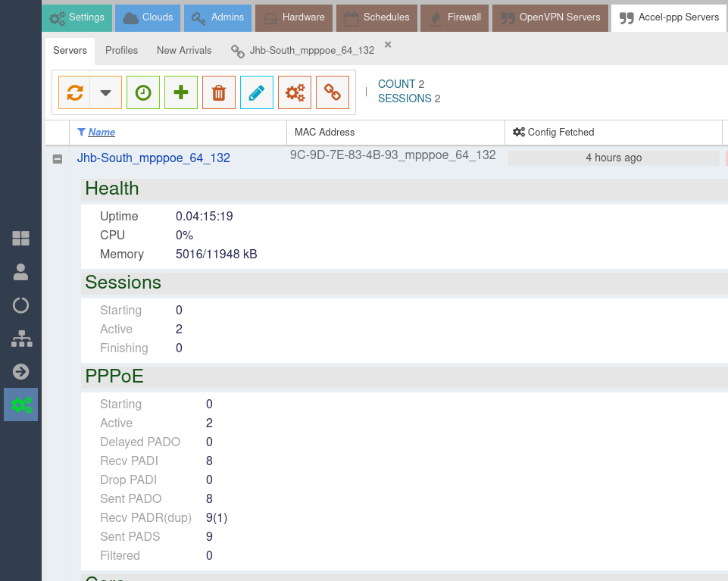Open the Firewall section
Viewport: 728px width, 581px height.
456,17
